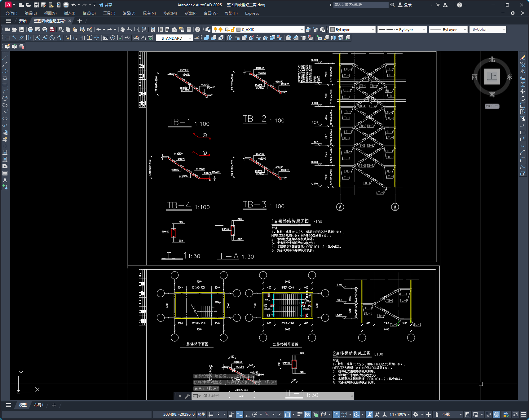Select the Line draw tool in left toolbar
This screenshot has height=420, width=529.
[5, 57]
